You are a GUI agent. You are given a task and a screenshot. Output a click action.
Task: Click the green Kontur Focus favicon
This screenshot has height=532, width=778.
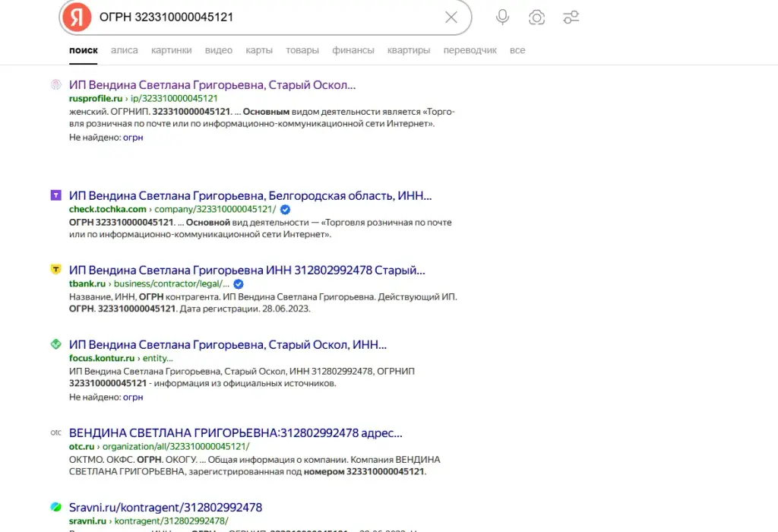(x=56, y=344)
